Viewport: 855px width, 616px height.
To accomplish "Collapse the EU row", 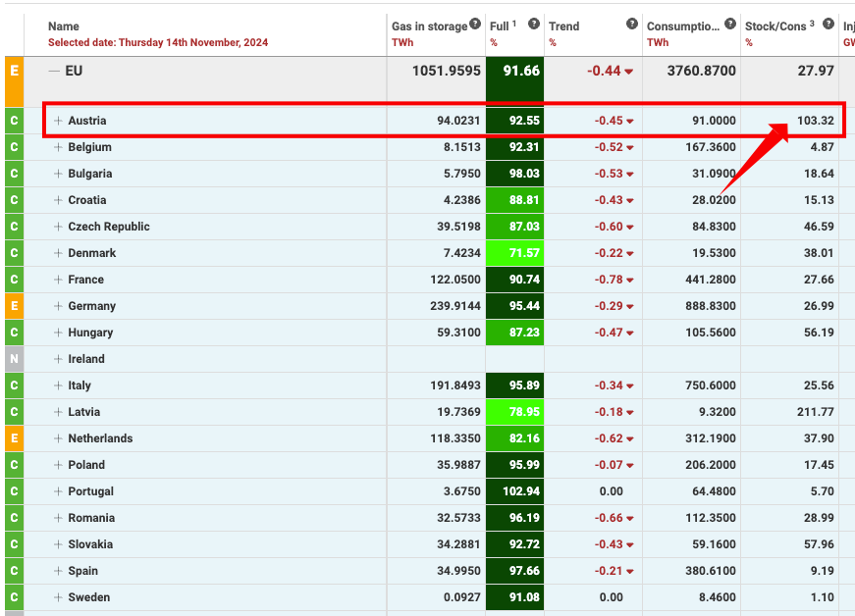I will coord(53,71).
